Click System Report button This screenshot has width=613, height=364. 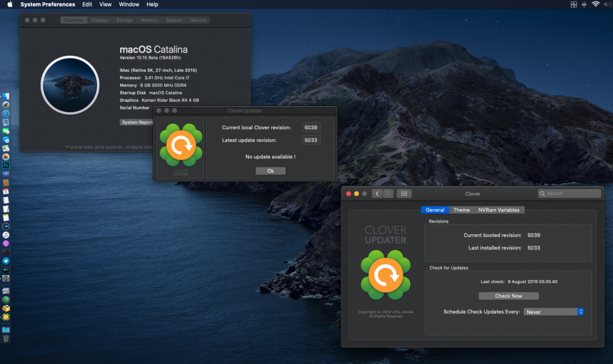tap(137, 123)
